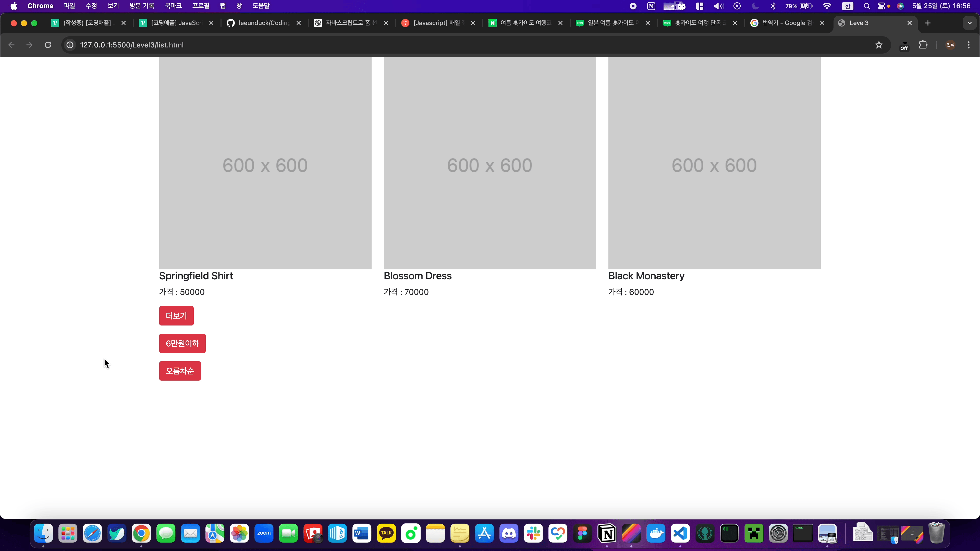The height and width of the screenshot is (551, 980).
Task: Open Visual Studio Code from dock
Action: coord(680,533)
